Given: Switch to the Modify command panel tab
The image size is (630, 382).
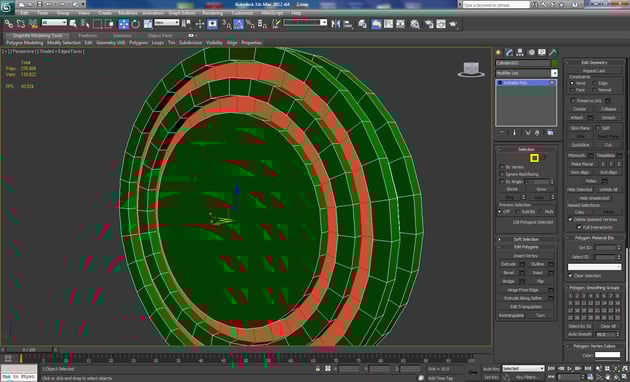Looking at the screenshot, I should point(509,52).
